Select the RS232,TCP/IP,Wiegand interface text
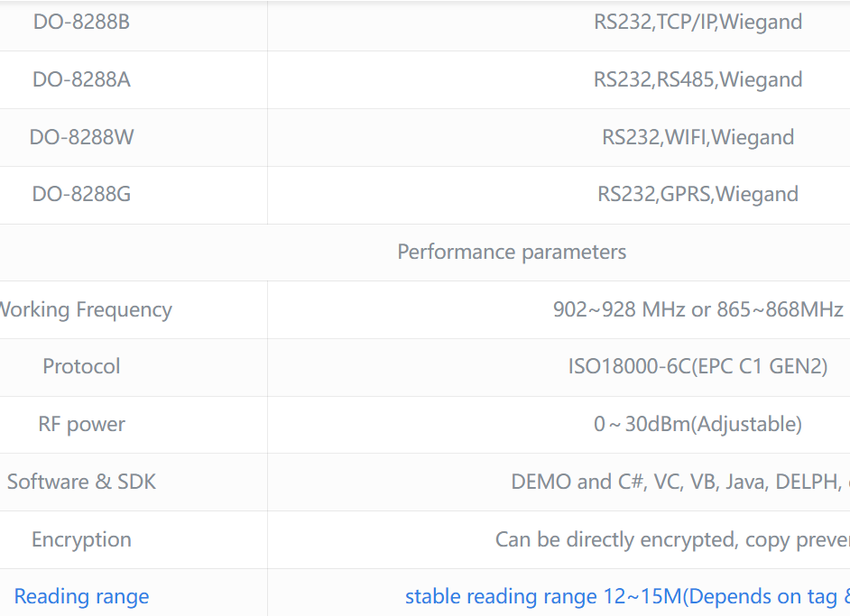The height and width of the screenshot is (616, 850). tap(698, 22)
